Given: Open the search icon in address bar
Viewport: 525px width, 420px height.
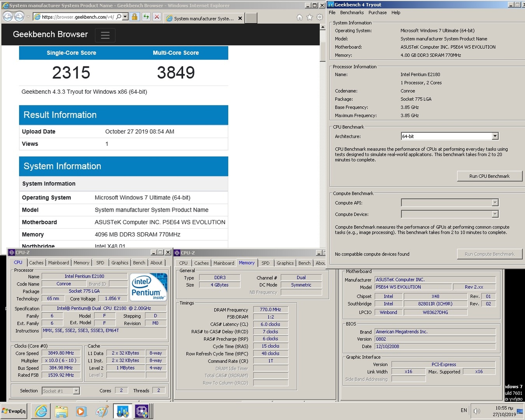Looking at the screenshot, I should [119, 17].
